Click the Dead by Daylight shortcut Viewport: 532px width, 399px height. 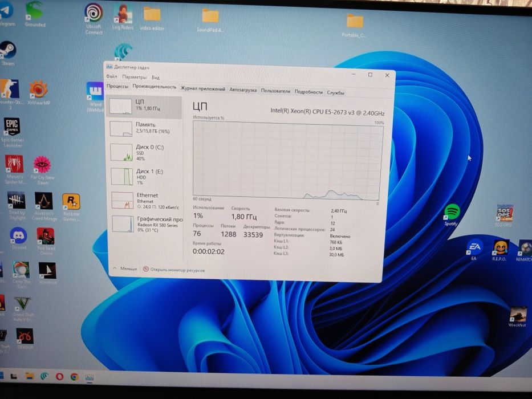17,206
